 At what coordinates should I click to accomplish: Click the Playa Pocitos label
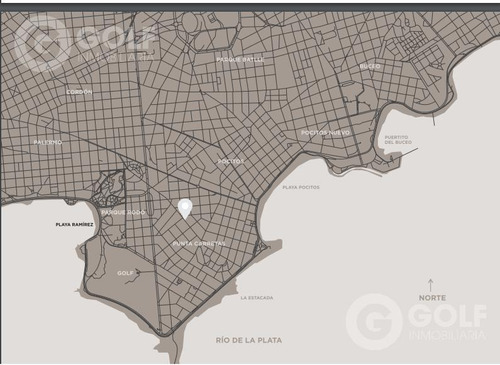pyautogui.click(x=301, y=187)
